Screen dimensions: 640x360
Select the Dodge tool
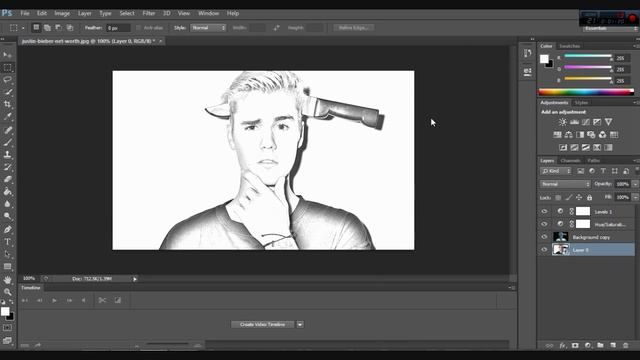(x=7, y=216)
